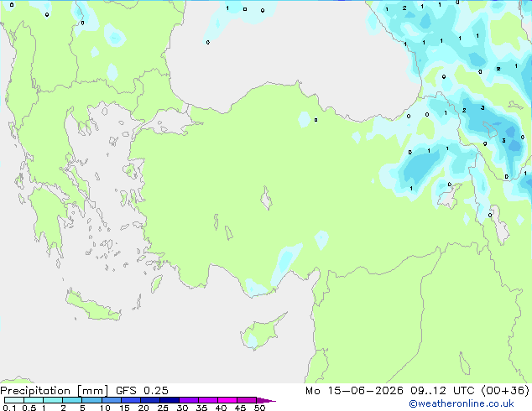This screenshot has width=532, height=411.
Task: Select the '09..12 UTC' time text
Action: [442, 391]
